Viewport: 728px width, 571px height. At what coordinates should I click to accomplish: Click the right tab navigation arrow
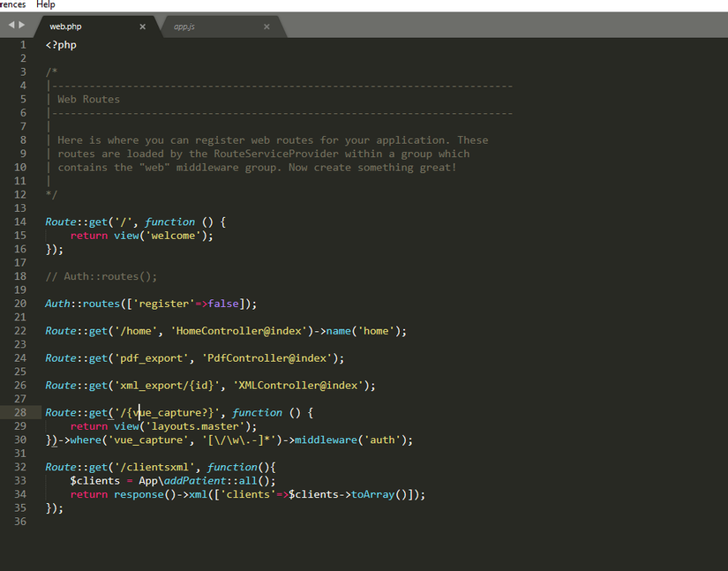[x=23, y=26]
